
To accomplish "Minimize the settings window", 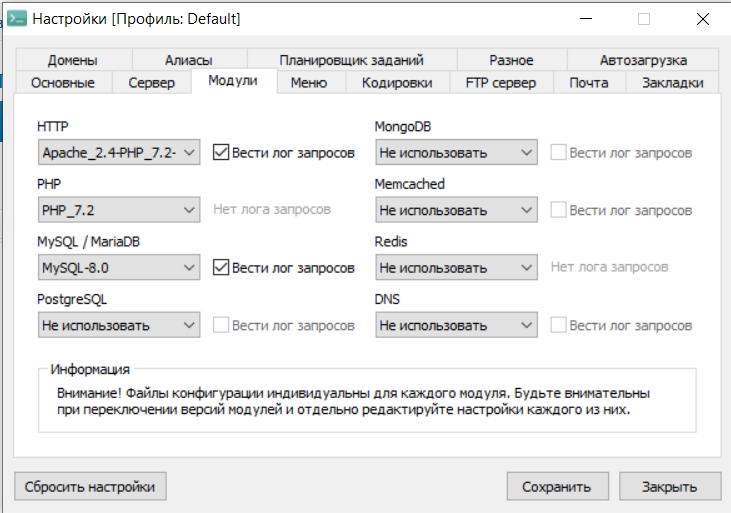I will pos(590,19).
